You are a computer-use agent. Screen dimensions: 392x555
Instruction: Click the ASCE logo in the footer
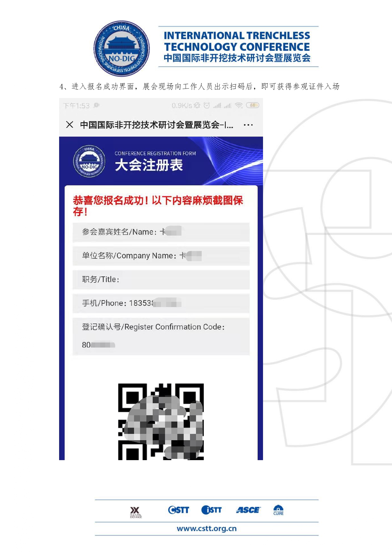click(248, 510)
